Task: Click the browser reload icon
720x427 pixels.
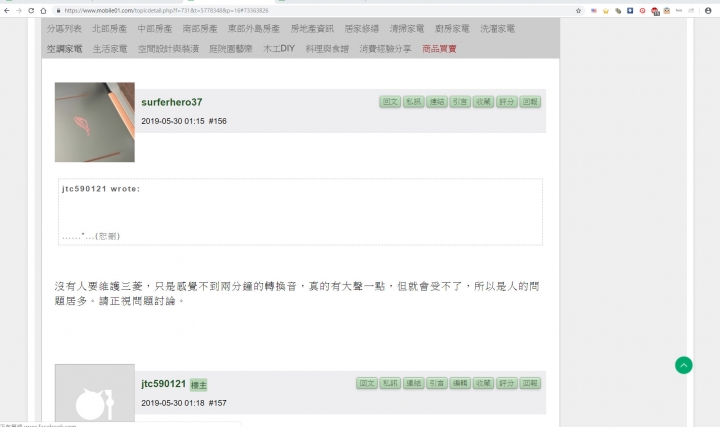Action: click(x=31, y=11)
